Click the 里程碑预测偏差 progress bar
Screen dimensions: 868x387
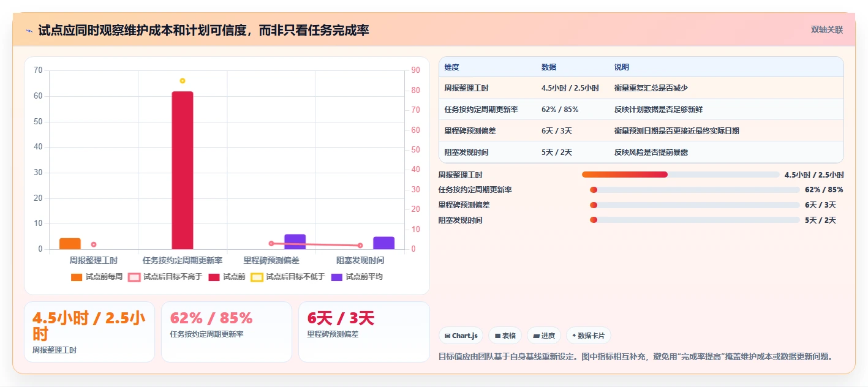coord(695,205)
